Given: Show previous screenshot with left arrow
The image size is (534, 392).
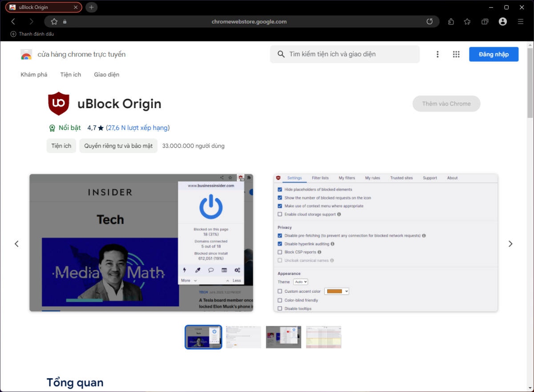Looking at the screenshot, I should point(16,244).
